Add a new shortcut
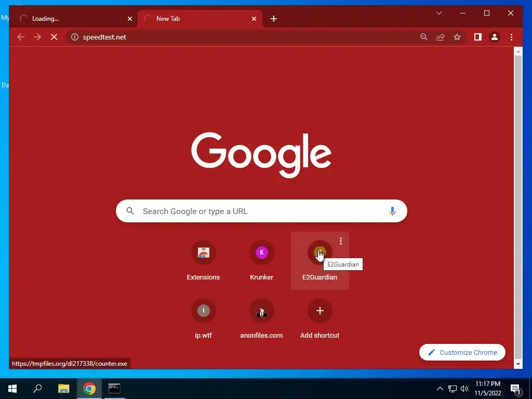532x399 pixels. pos(320,319)
